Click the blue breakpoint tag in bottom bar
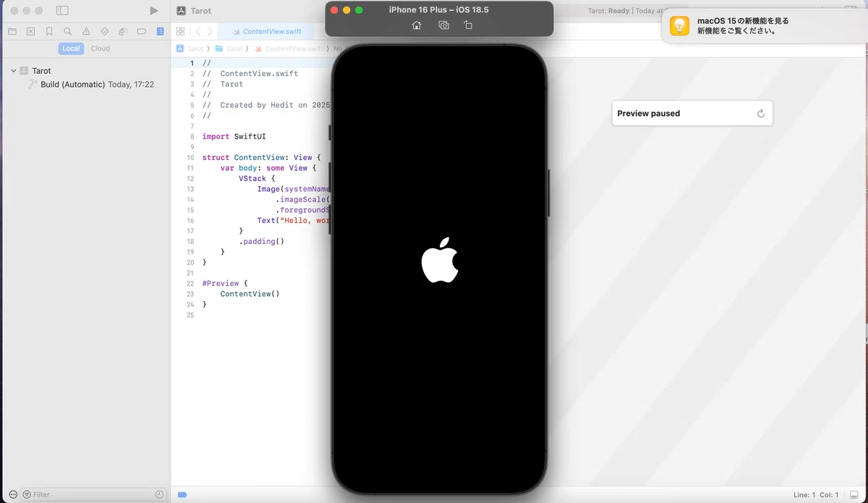The height and width of the screenshot is (503, 868). pos(182,494)
